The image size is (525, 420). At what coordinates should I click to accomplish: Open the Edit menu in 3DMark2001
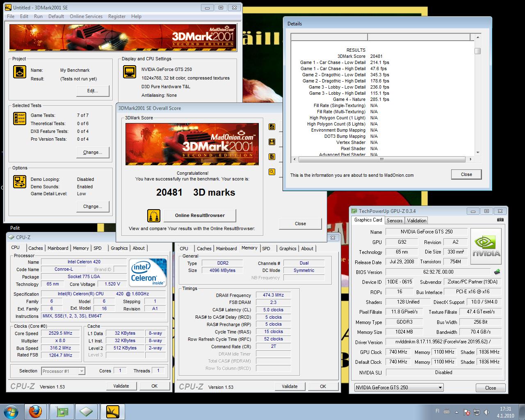24,16
